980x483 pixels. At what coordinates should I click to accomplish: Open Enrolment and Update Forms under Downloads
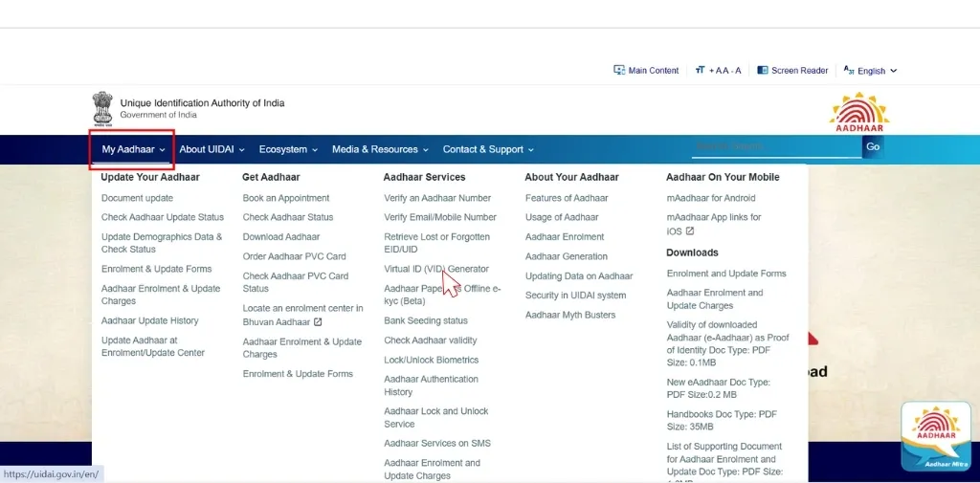(x=726, y=274)
